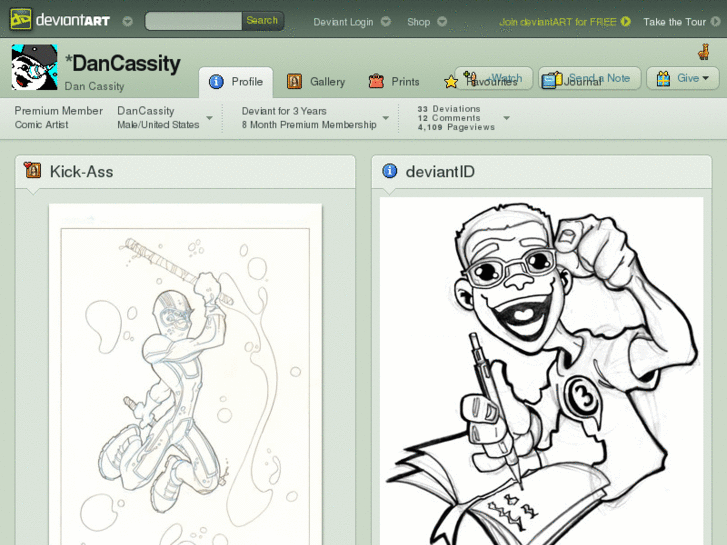Image resolution: width=727 pixels, height=545 pixels.
Task: Open Deviant Login link
Action: (x=343, y=22)
